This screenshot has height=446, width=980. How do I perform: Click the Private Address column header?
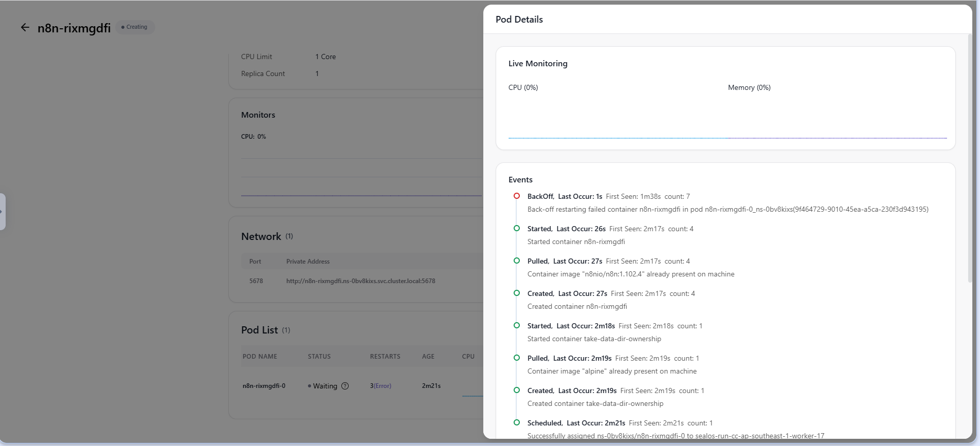(308, 262)
